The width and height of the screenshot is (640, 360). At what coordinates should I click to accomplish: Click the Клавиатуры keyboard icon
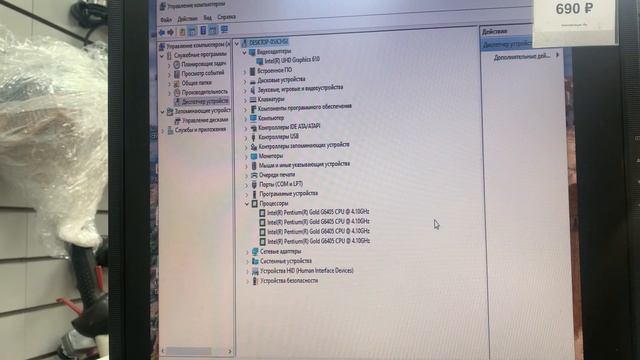[253, 100]
